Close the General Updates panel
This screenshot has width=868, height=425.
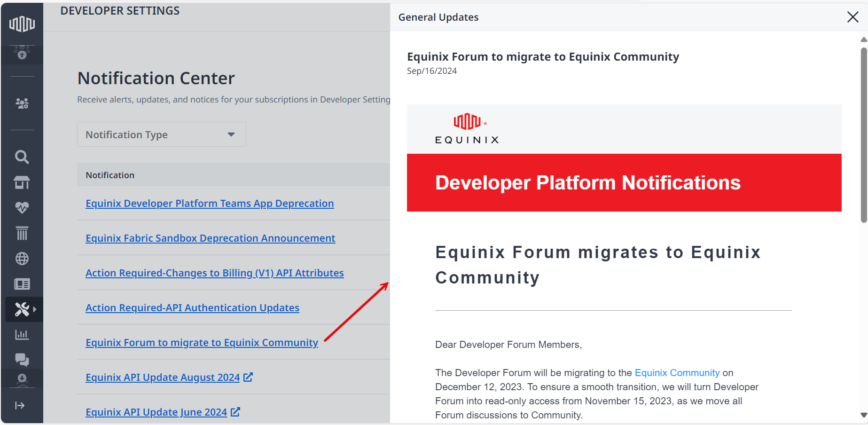pos(853,17)
